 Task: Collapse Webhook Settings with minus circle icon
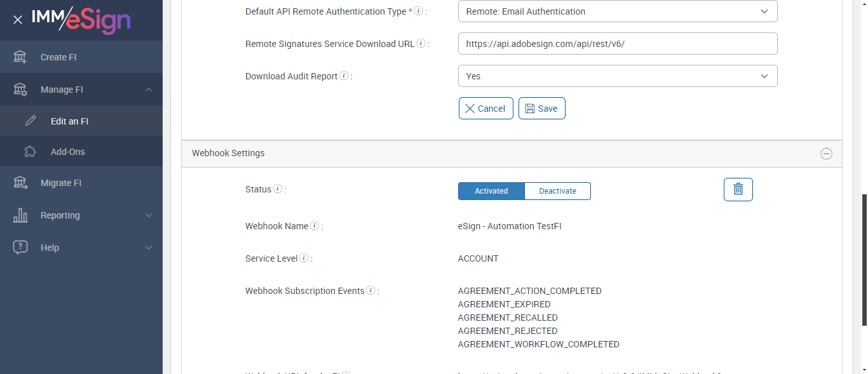click(826, 154)
